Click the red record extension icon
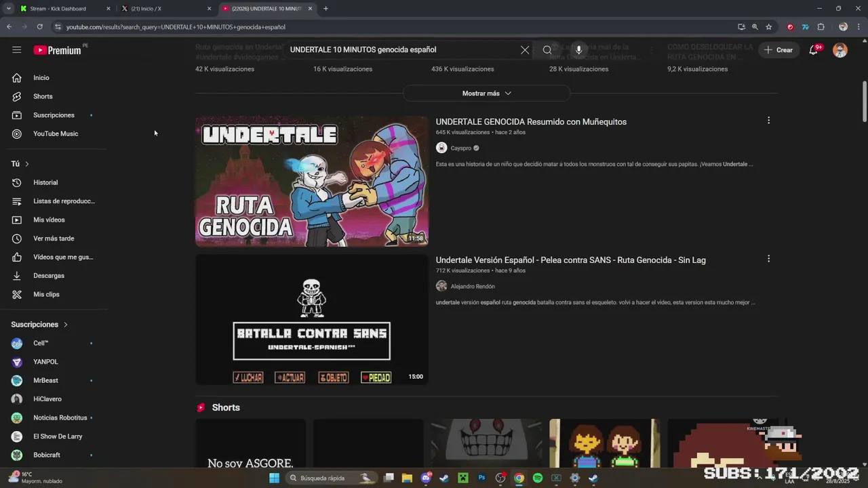 [x=790, y=27]
